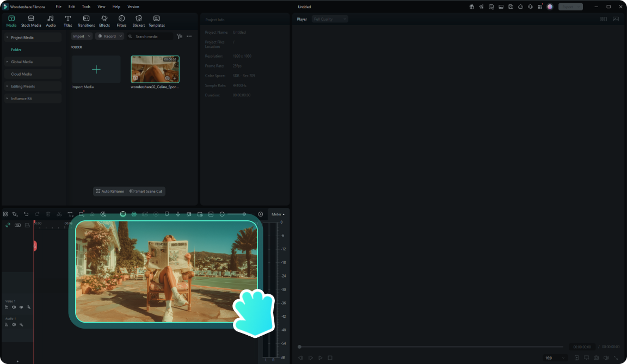Toggle the auto ripple icon
The height and width of the screenshot is (364, 627).
(17, 225)
